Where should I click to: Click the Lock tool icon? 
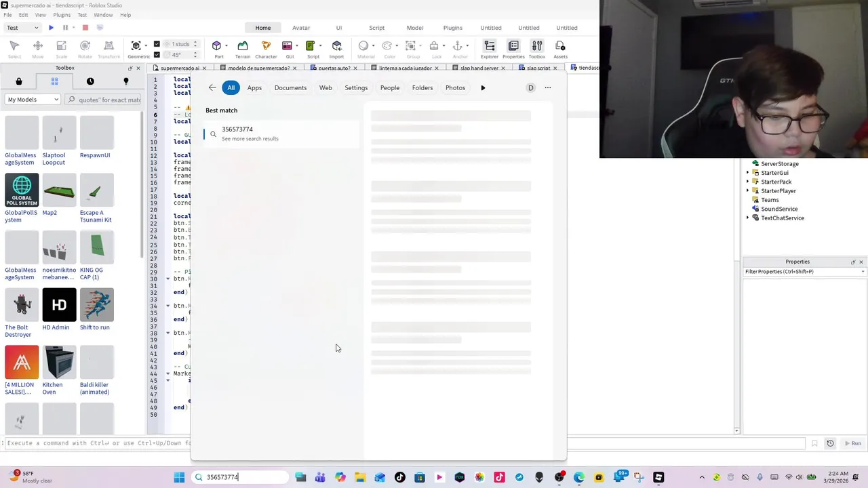pyautogui.click(x=435, y=45)
